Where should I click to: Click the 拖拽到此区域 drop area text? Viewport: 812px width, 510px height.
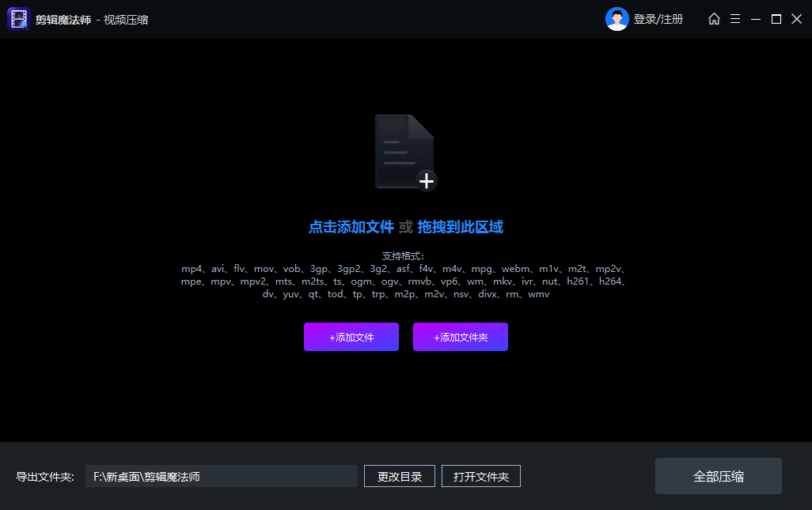460,228
